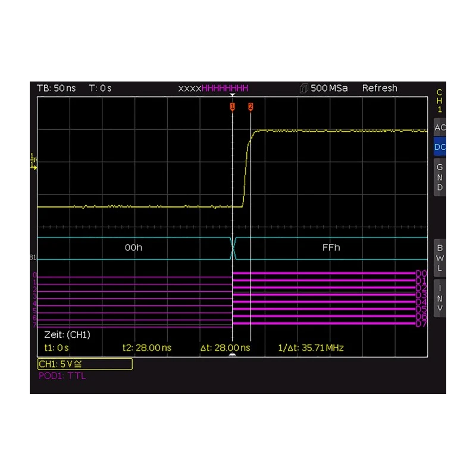Click the trigger position triangle at top
Image resolution: width=476 pixels, height=476 pixels.
pos(232,95)
